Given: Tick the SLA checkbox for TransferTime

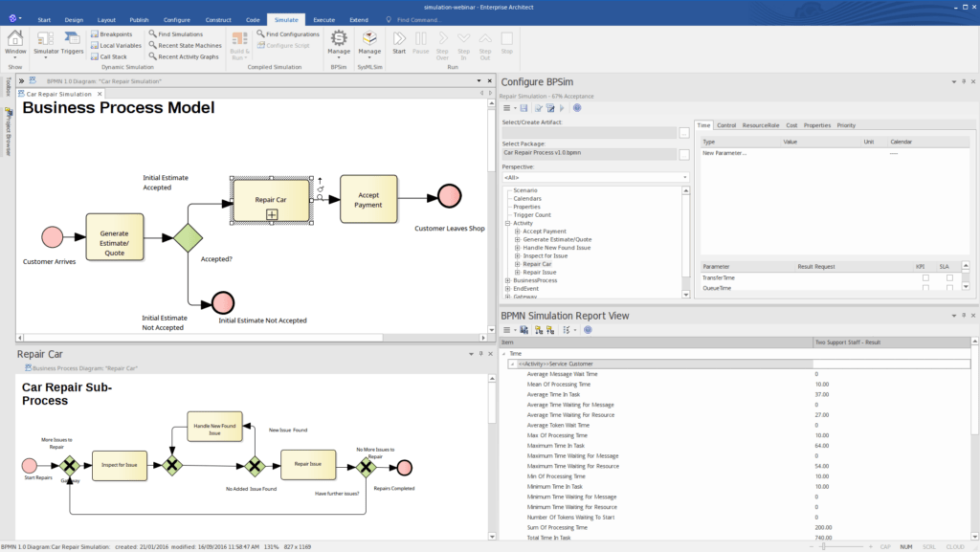Looking at the screenshot, I should (949, 277).
